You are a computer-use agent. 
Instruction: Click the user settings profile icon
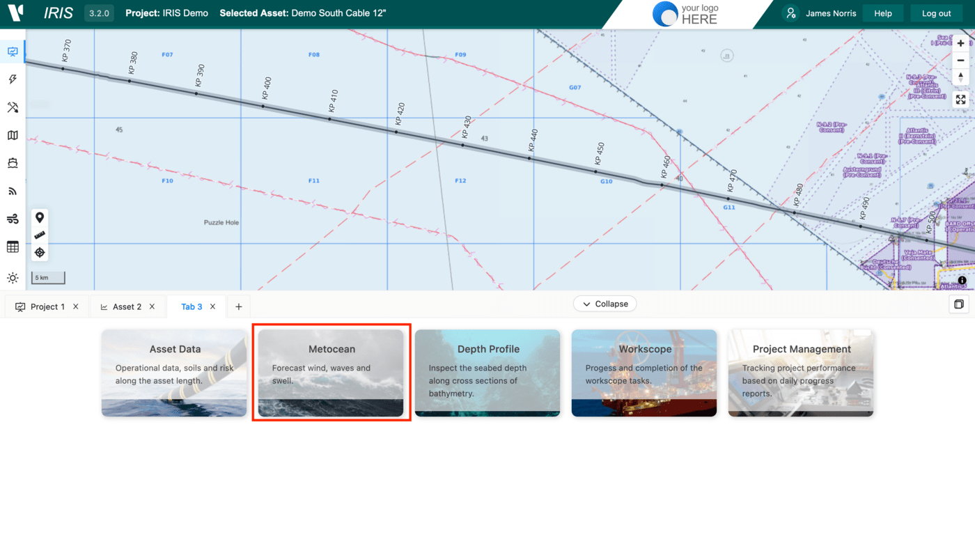click(790, 13)
